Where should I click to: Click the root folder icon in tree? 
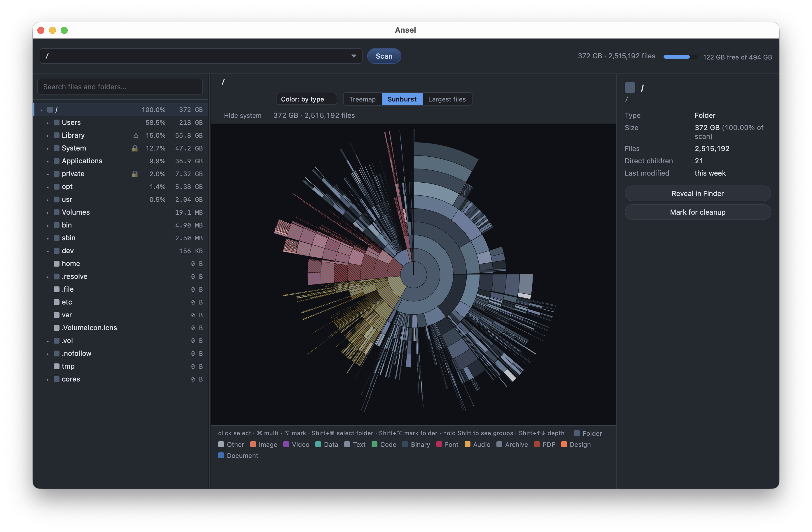pyautogui.click(x=50, y=110)
